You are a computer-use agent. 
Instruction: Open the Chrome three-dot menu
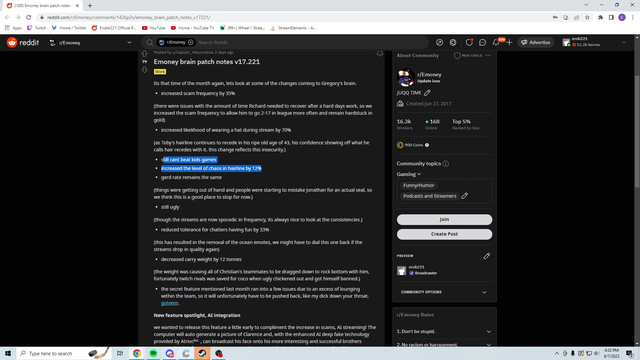point(633,17)
